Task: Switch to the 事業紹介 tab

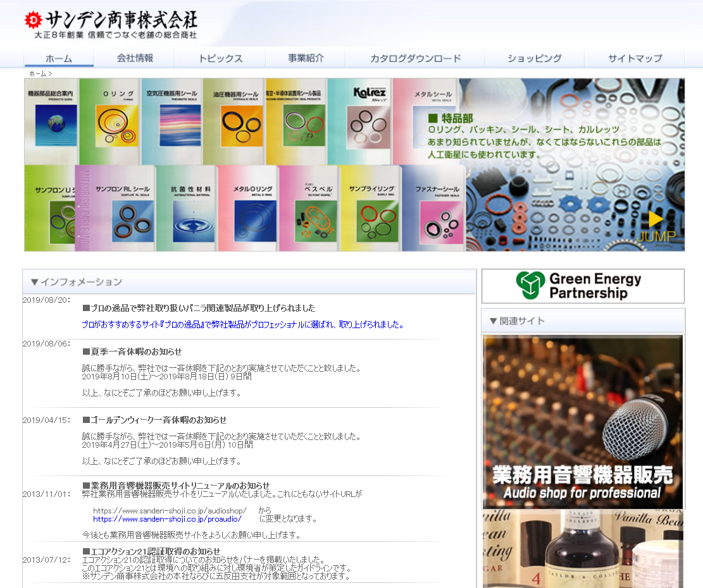Action: [306, 58]
